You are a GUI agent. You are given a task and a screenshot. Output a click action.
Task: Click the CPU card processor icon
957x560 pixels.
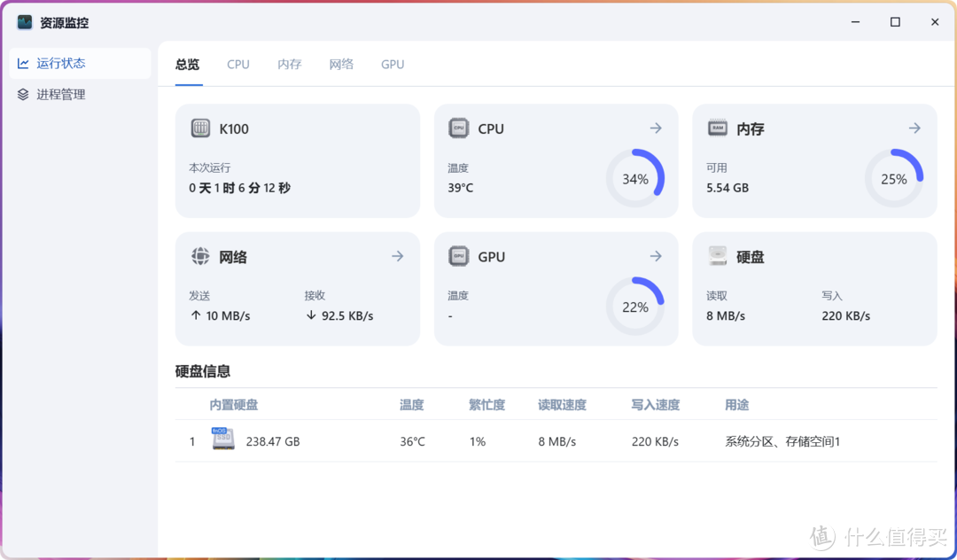pyautogui.click(x=458, y=128)
